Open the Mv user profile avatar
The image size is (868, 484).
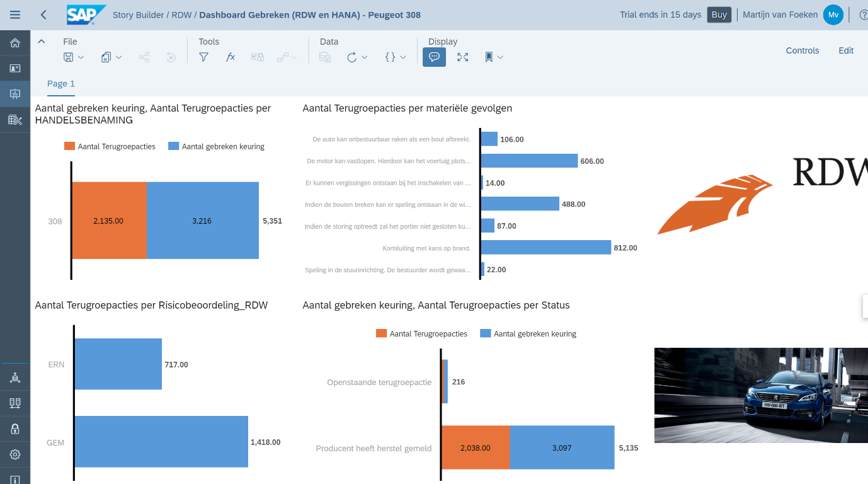[x=833, y=14]
